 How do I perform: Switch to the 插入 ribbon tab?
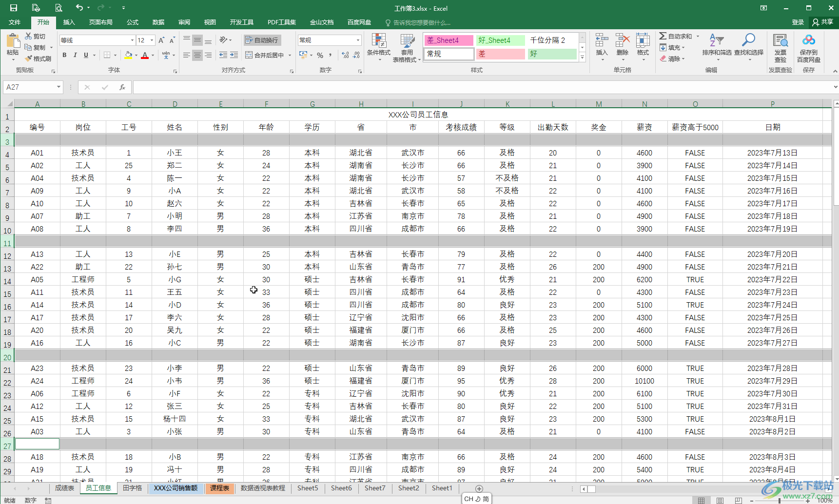click(x=69, y=22)
